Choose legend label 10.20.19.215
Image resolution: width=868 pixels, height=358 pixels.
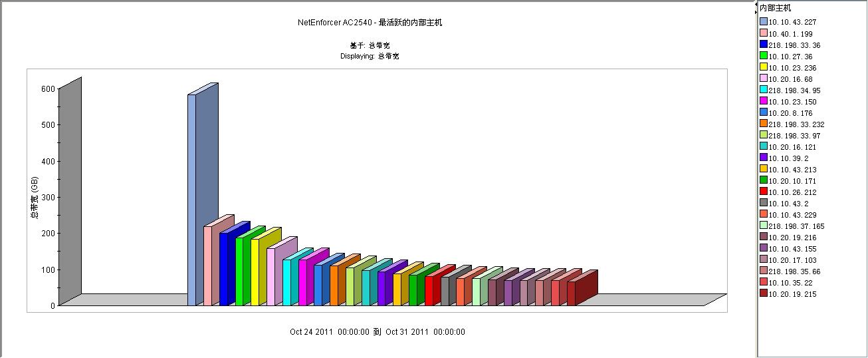point(792,294)
